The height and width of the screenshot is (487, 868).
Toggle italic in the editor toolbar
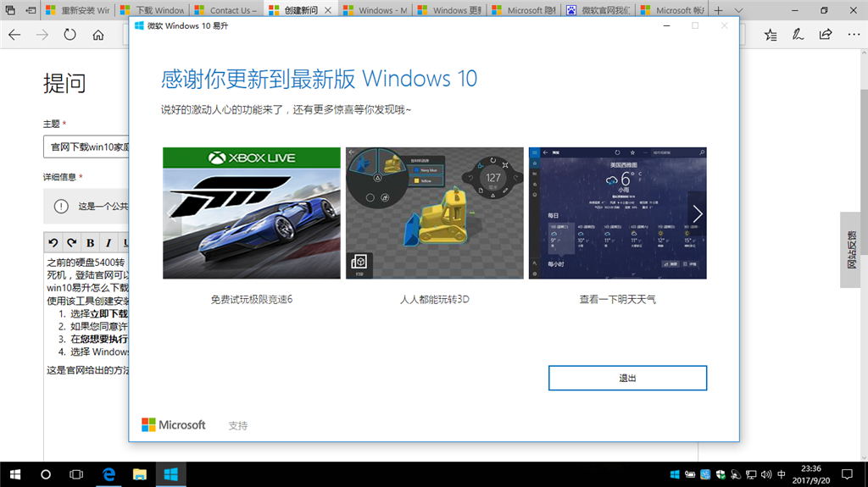pyautogui.click(x=108, y=242)
